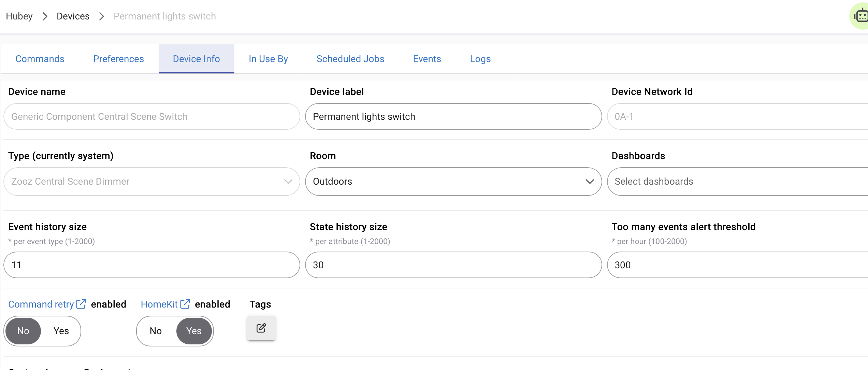Select No on Command retry switch

(x=23, y=331)
